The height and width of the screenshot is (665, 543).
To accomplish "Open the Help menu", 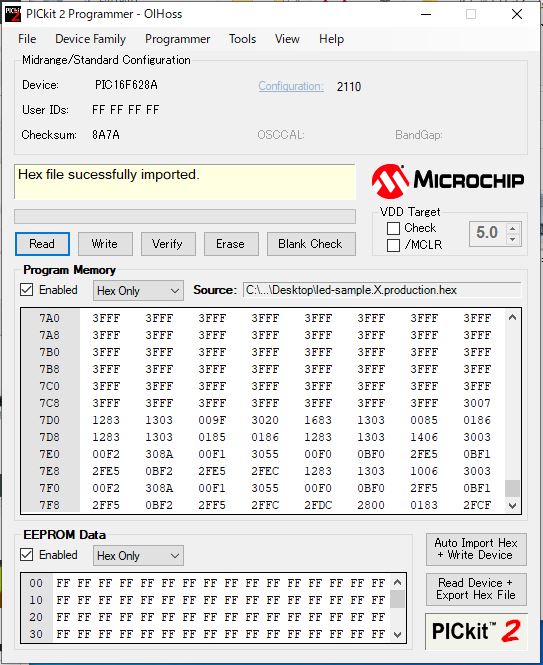I will pos(331,39).
